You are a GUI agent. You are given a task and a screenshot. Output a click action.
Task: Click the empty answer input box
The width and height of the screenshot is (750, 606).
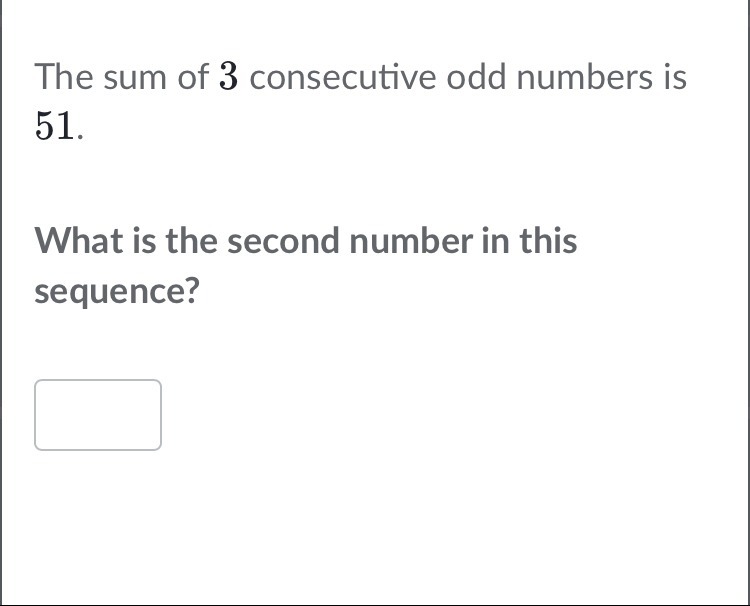pos(98,415)
